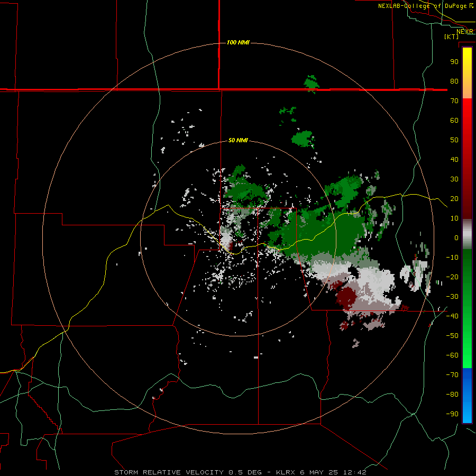Click the "KLRX 6 MAY 25 12:42" timestamp text
Image resolution: width=476 pixels, height=476 pixels.
[x=321, y=472]
